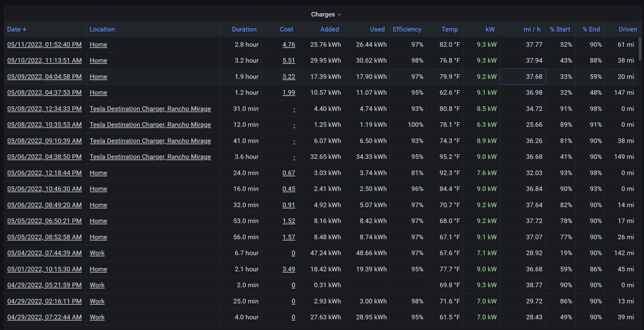Screen dimensions: 644x330
Task: Select the 6.3 kW power cell
Action: 481,125
